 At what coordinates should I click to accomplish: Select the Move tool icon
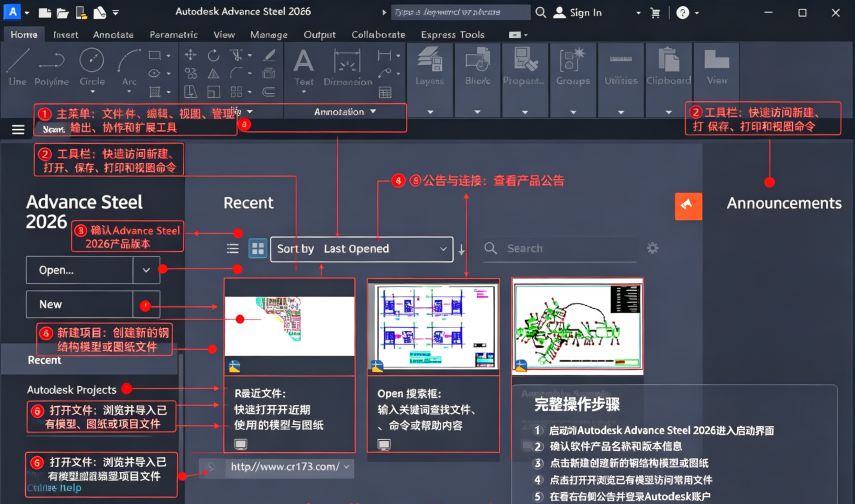190,55
